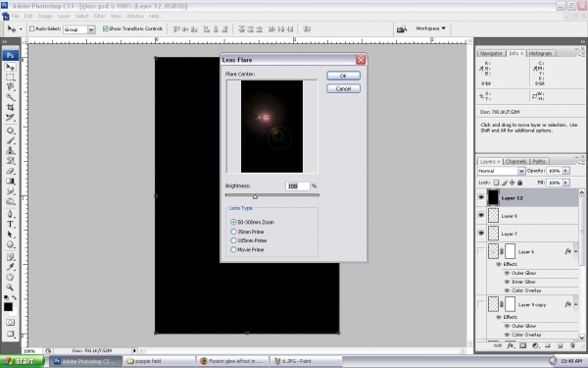588x368 pixels.
Task: Open the Windows Start button
Action: [x=22, y=361]
